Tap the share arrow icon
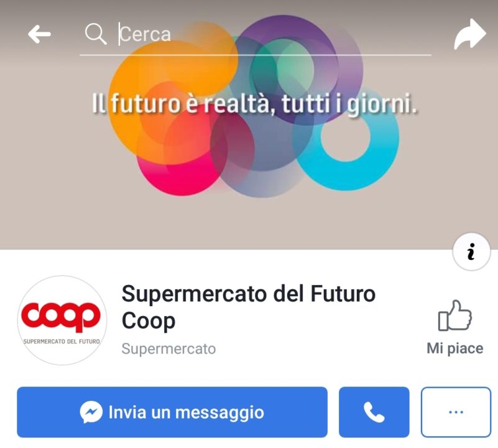The image size is (498, 448). 470,34
